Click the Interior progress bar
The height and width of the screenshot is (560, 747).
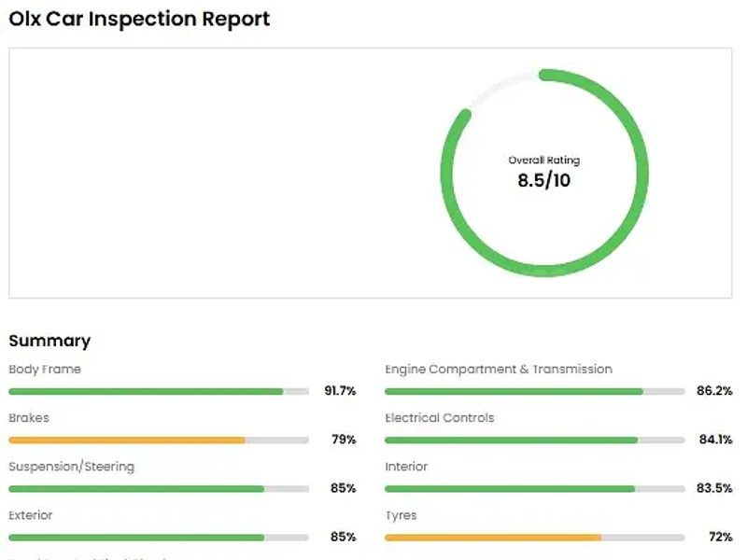pyautogui.click(x=534, y=488)
